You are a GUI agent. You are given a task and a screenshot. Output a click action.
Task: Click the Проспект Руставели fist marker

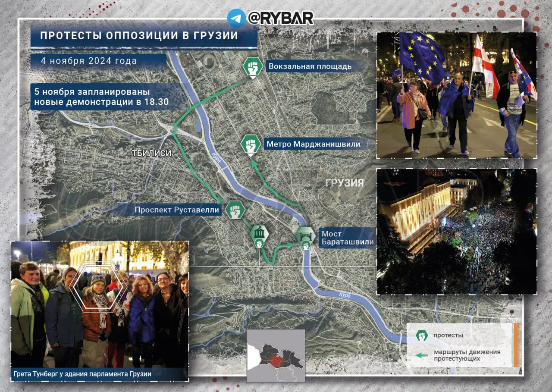(235, 210)
